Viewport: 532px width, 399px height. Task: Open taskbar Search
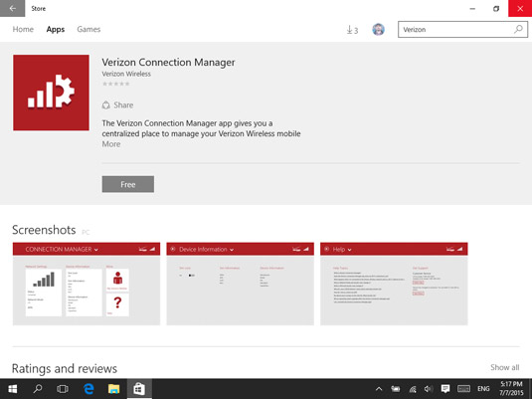click(38, 389)
